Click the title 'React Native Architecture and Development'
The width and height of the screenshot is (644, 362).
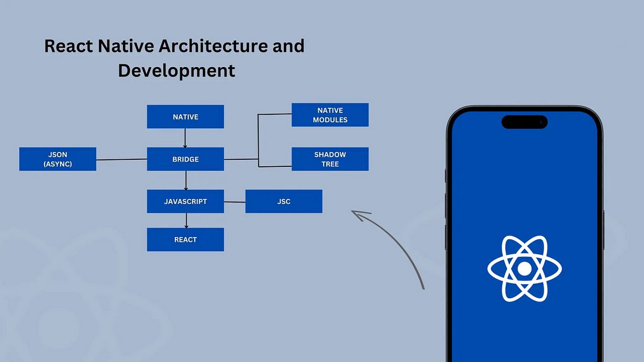[174, 58]
